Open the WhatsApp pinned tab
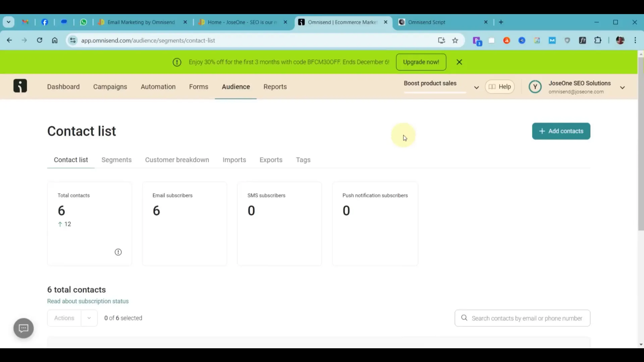 pyautogui.click(x=84, y=22)
